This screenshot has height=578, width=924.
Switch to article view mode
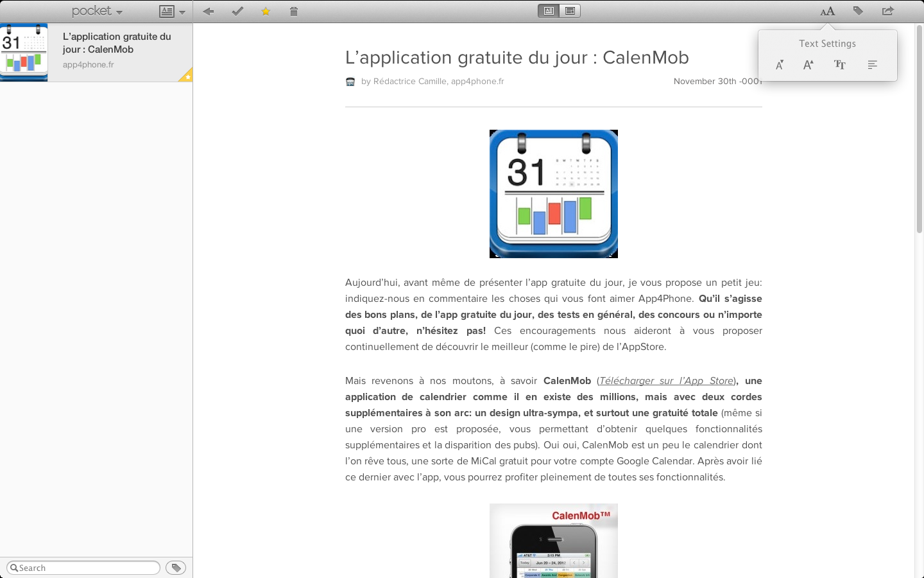(549, 11)
